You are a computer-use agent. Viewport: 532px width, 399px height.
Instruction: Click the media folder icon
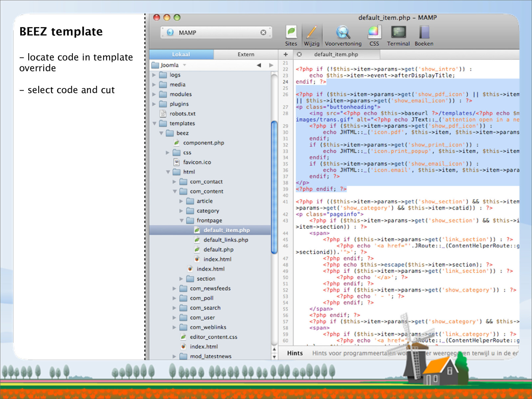coord(163,84)
